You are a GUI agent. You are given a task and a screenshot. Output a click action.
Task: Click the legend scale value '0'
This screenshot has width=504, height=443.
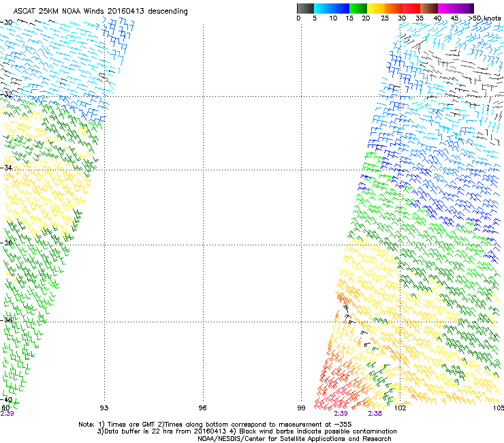(298, 18)
